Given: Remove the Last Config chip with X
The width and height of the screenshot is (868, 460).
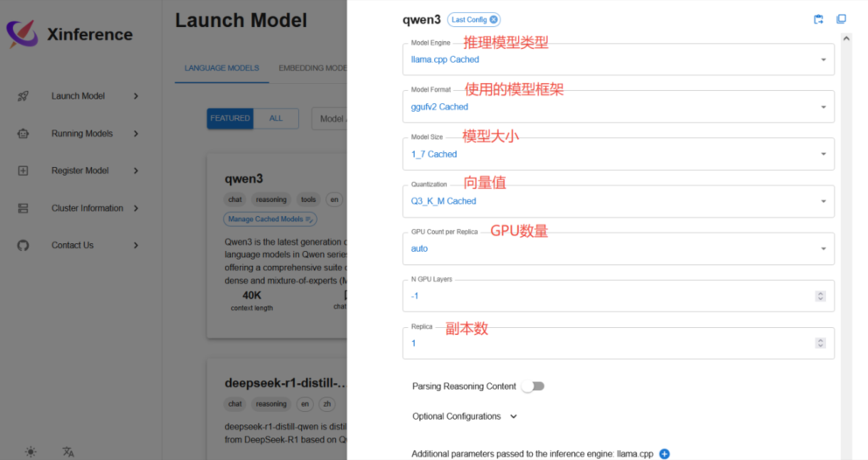Looking at the screenshot, I should (493, 19).
